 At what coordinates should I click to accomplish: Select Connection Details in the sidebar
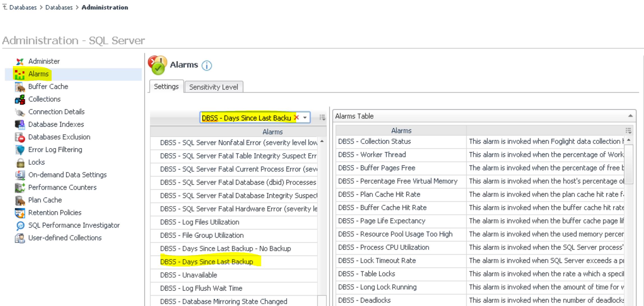[56, 112]
